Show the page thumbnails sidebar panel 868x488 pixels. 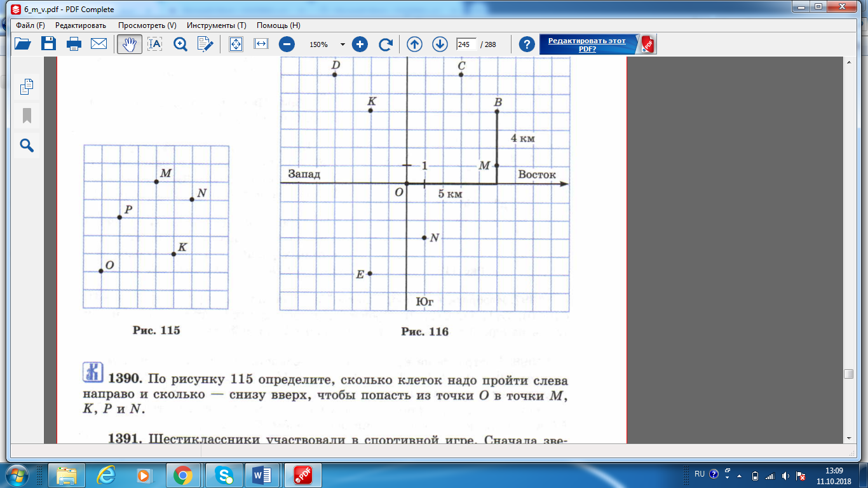pyautogui.click(x=27, y=86)
